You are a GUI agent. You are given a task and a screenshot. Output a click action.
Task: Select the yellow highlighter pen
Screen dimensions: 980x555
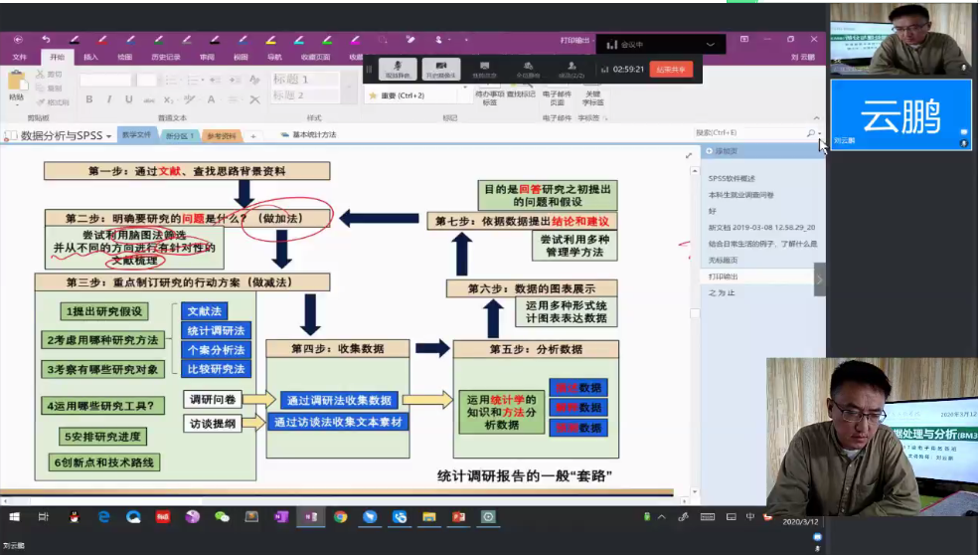coord(270,40)
